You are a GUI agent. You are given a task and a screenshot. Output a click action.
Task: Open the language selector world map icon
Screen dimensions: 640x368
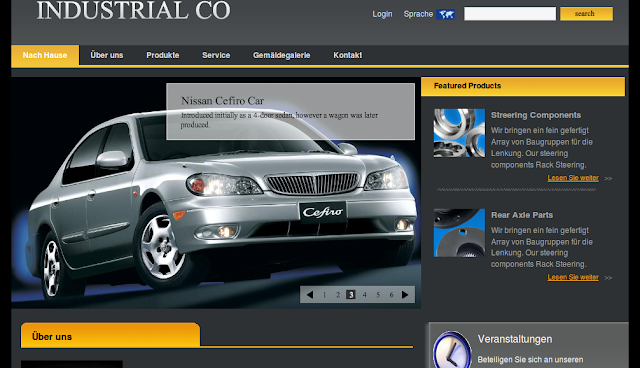[x=445, y=14]
